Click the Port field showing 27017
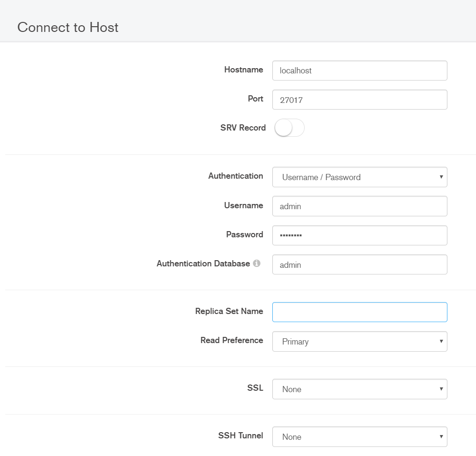 point(359,100)
